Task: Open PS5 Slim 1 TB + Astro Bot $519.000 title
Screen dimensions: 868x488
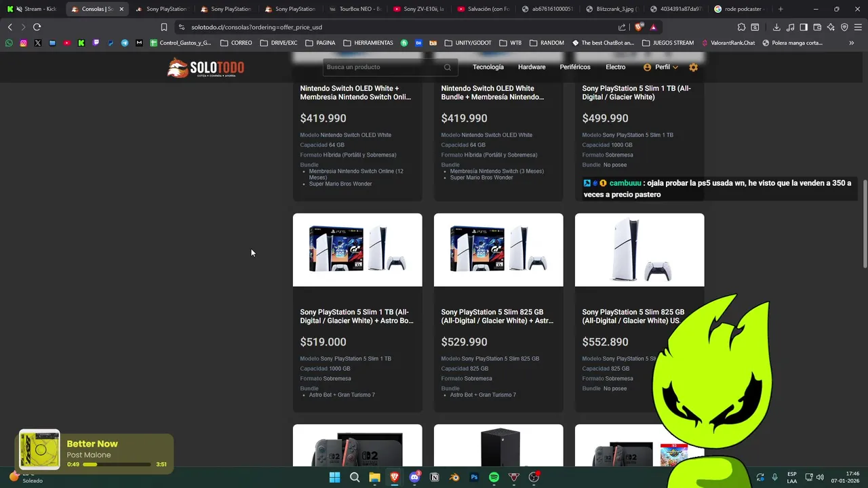Action: point(357,317)
